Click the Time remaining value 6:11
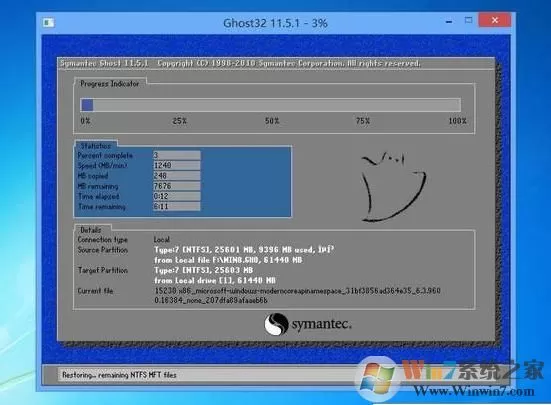Image resolution: width=551 pixels, height=405 pixels. click(x=176, y=206)
